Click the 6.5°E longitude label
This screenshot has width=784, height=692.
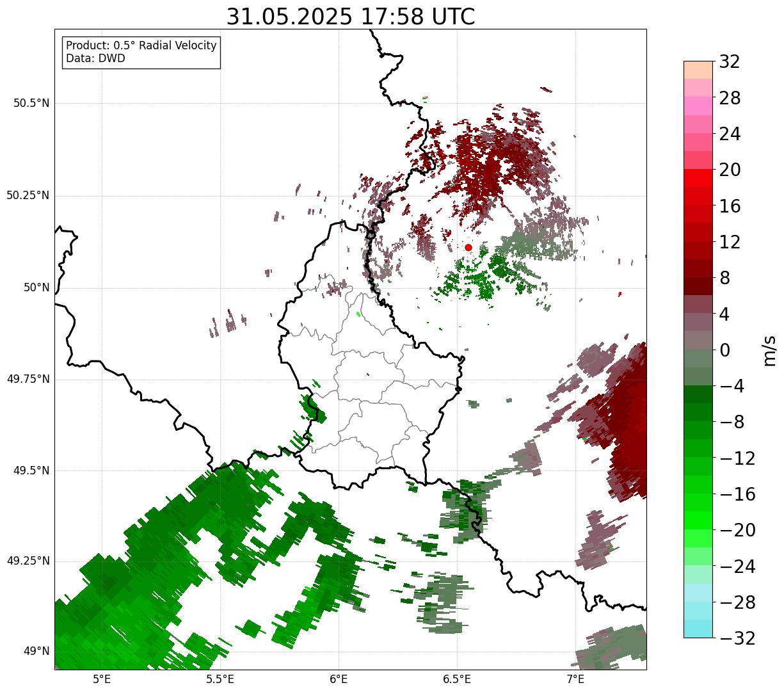pyautogui.click(x=457, y=679)
